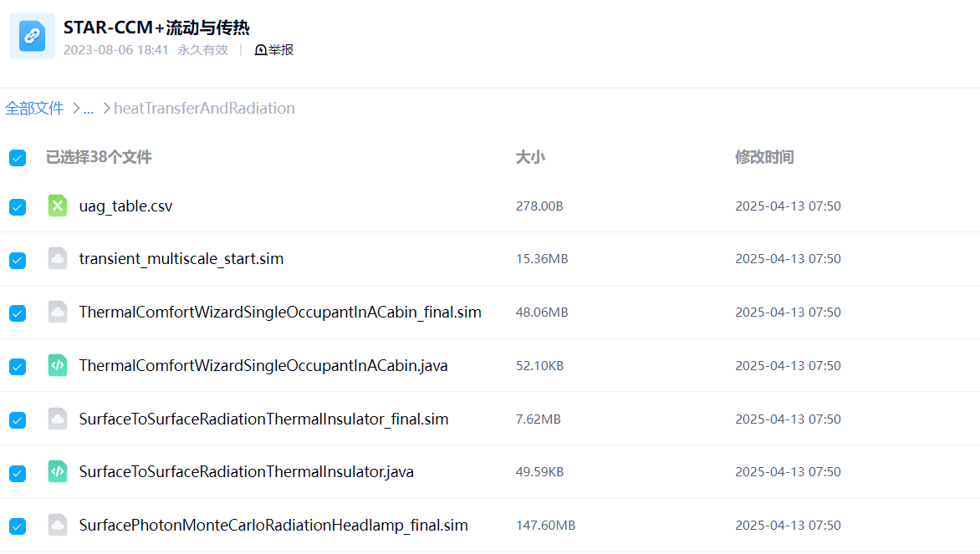Click the CSV spreadsheet icon for uag_table.csv
Image resolution: width=980 pixels, height=554 pixels.
pos(58,206)
